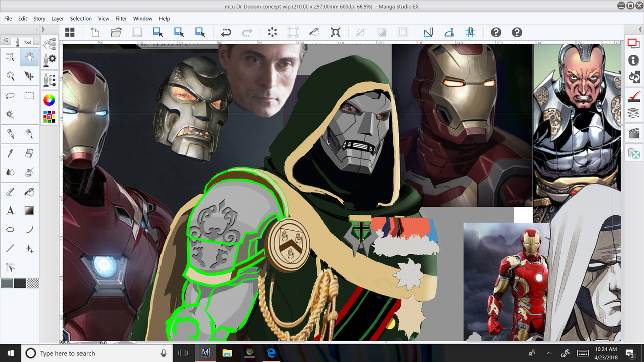Select the Gradient tool
Screen dimensions: 644x362
(x=29, y=211)
